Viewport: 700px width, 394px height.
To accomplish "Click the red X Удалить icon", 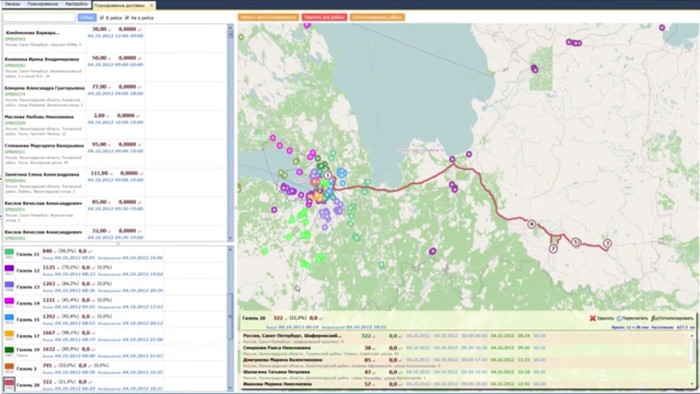I will [592, 318].
